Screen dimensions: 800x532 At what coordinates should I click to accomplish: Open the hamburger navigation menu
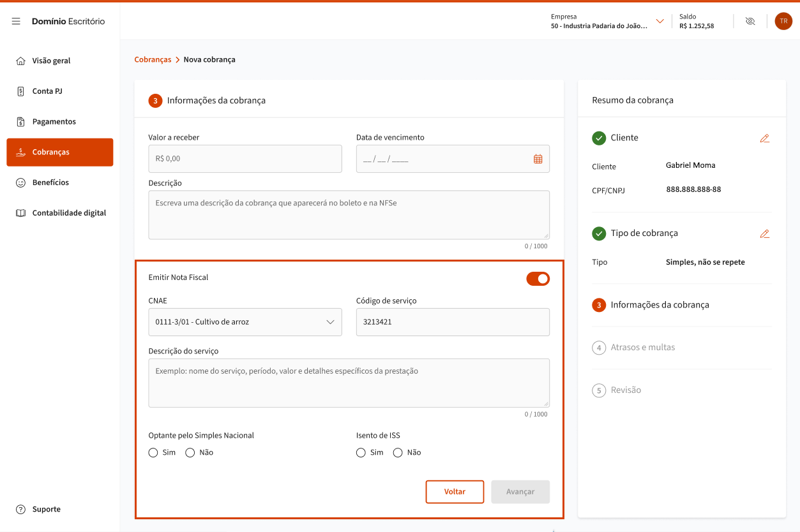tap(16, 22)
